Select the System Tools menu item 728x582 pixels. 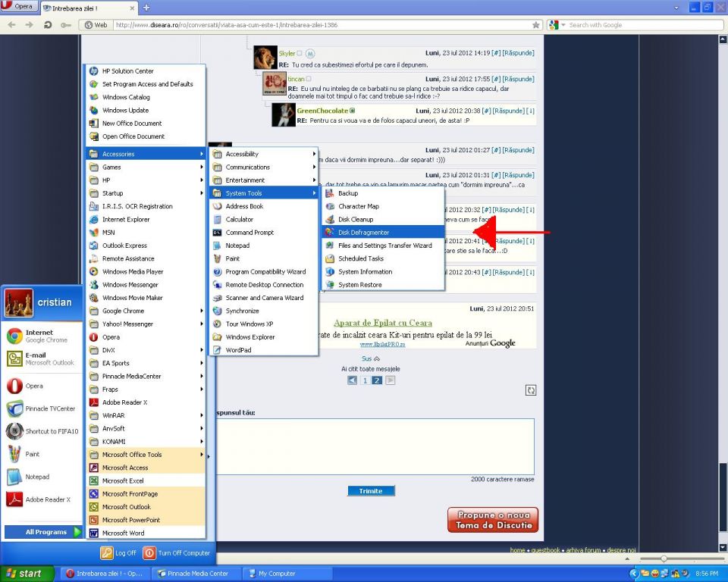[x=264, y=193]
